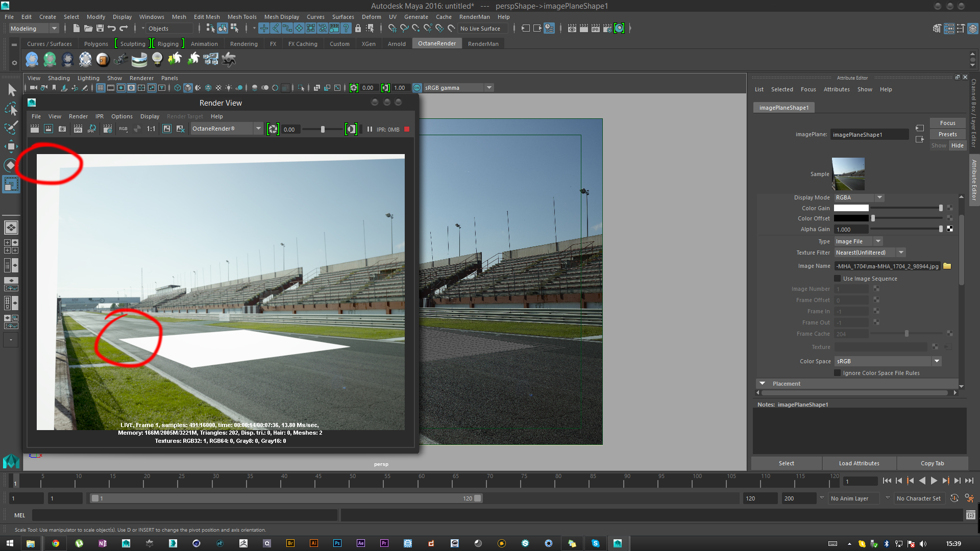This screenshot has width=980, height=551.
Task: Click the Load Attributes button
Action: tap(859, 463)
